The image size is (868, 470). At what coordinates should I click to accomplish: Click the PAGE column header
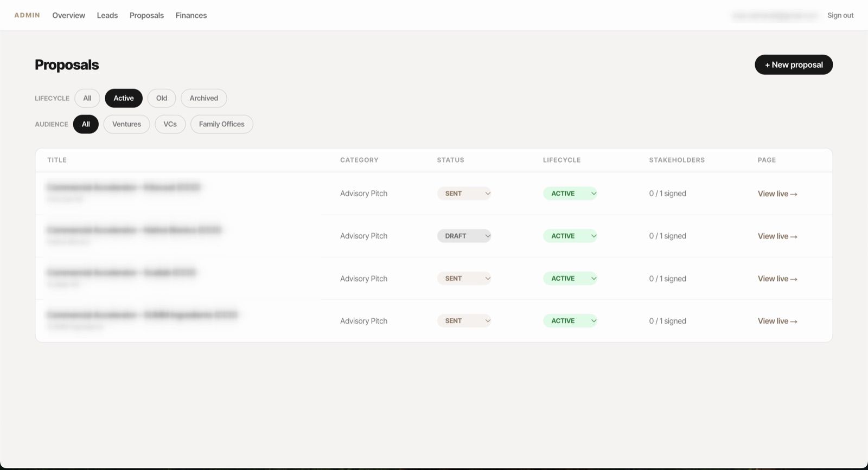767,160
